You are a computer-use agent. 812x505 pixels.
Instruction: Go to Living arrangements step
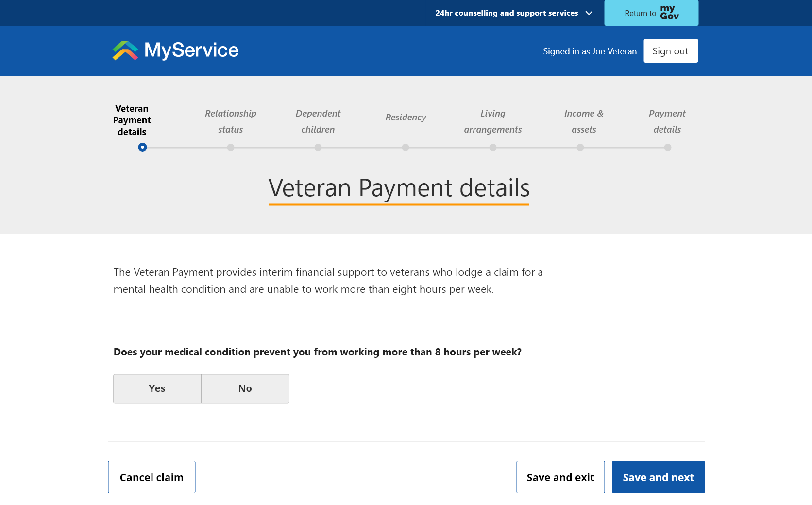pyautogui.click(x=493, y=121)
